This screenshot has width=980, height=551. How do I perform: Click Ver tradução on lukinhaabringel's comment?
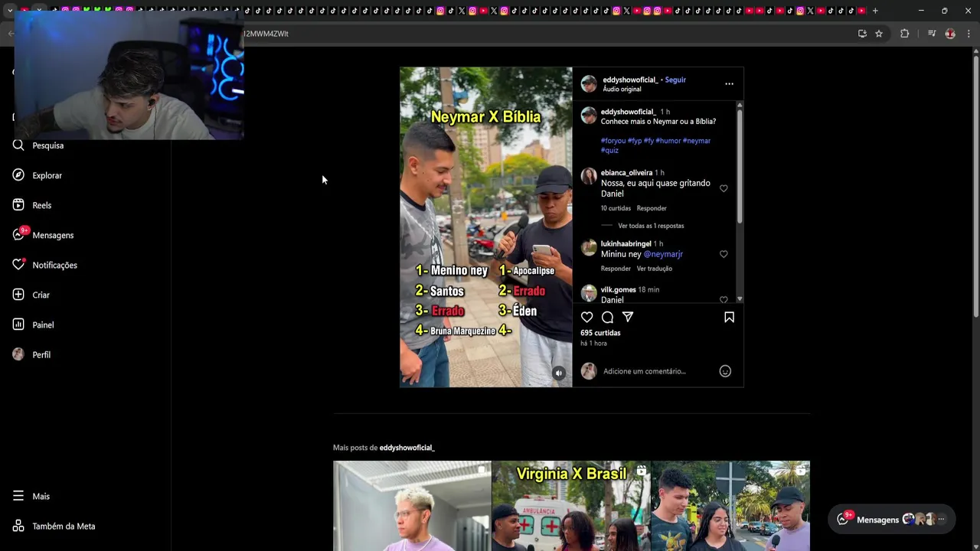pos(655,269)
